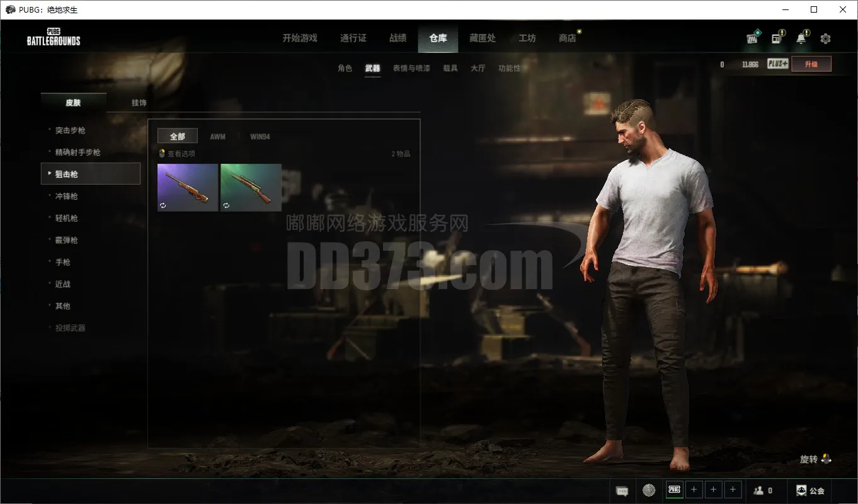858x504 pixels.
Task: Switch to the 挂饰 charms tab
Action: (139, 103)
